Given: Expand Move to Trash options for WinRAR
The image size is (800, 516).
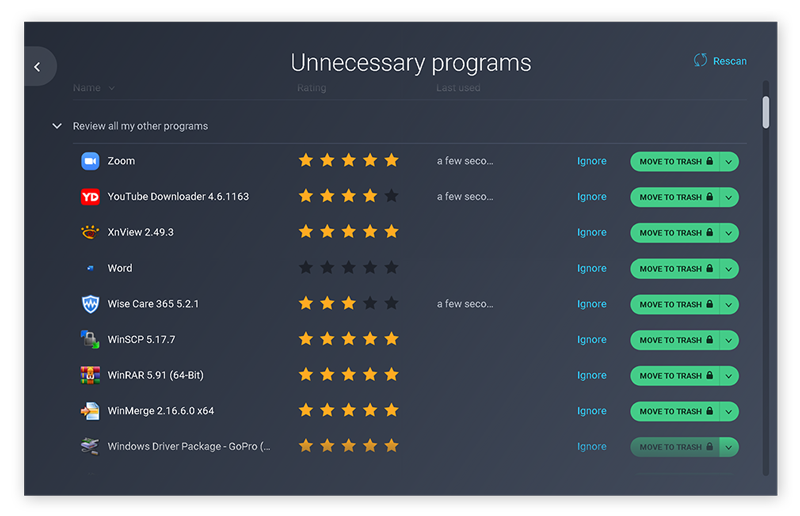Looking at the screenshot, I should click(729, 376).
